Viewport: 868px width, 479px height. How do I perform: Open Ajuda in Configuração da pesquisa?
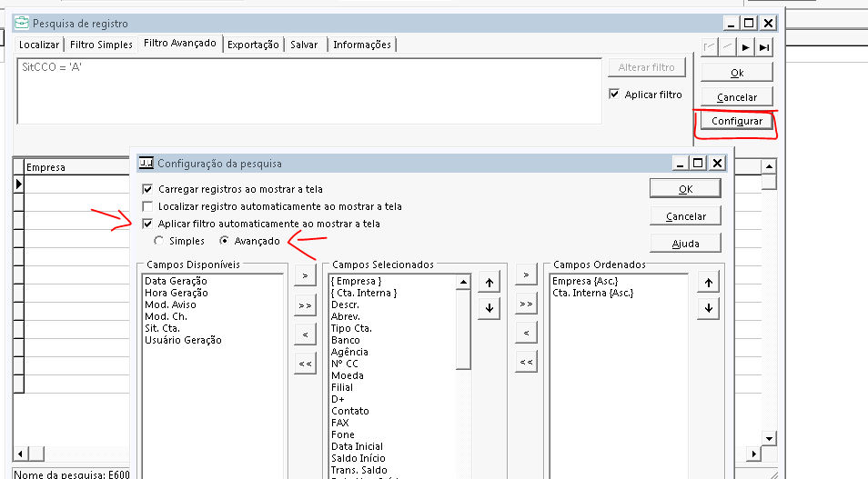[685, 244]
